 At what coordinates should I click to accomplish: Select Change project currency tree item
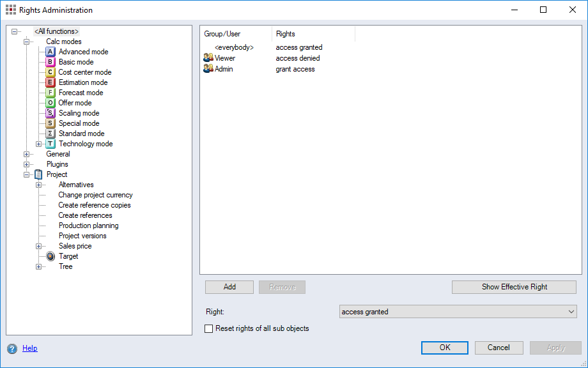click(95, 195)
